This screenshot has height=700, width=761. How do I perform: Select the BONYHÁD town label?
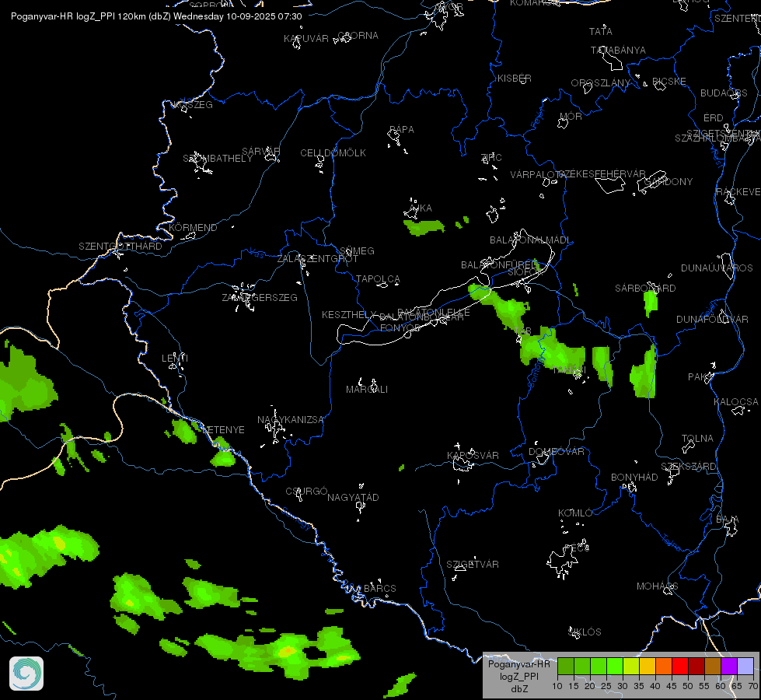click(634, 478)
